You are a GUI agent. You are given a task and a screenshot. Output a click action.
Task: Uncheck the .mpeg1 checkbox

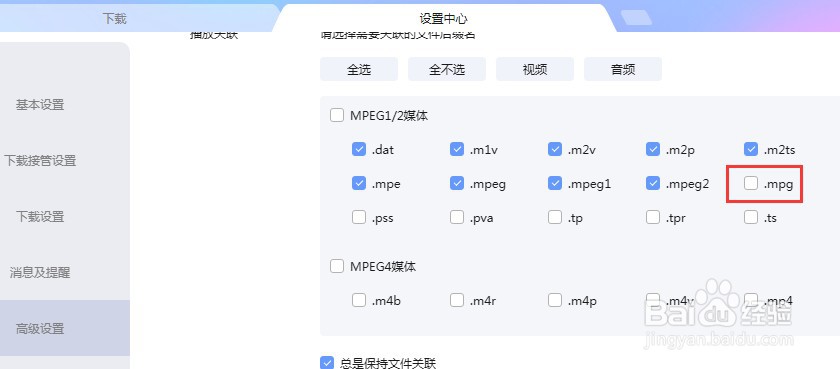[x=555, y=184]
